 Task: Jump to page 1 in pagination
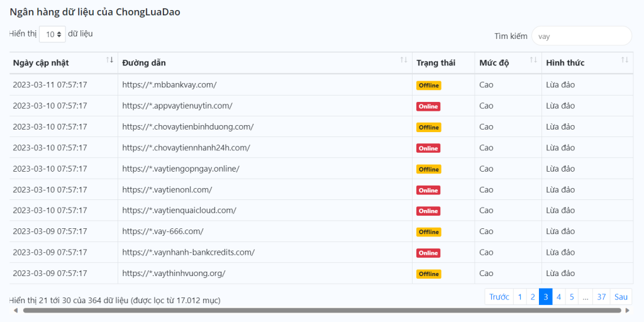point(519,297)
